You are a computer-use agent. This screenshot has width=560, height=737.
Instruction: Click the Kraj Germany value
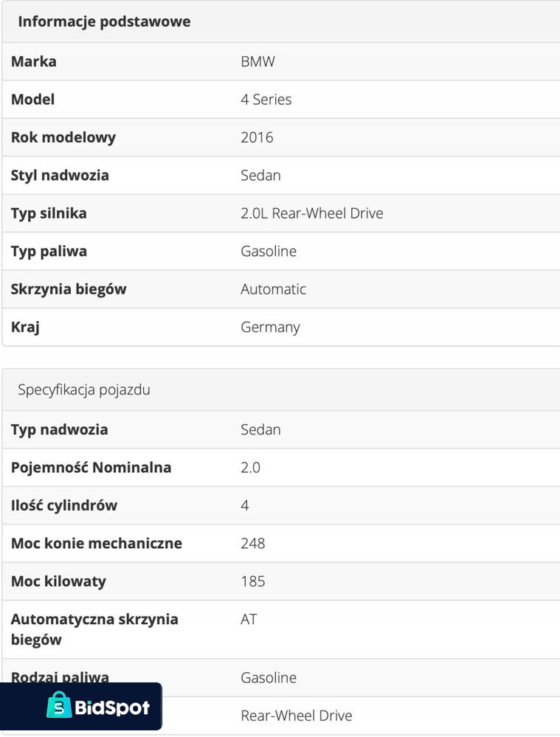click(x=270, y=327)
